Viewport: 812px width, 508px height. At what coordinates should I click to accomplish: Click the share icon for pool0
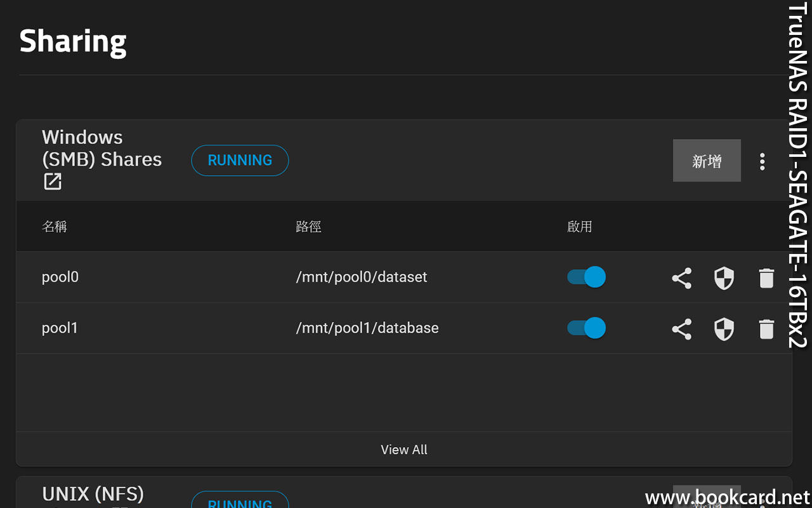click(681, 278)
